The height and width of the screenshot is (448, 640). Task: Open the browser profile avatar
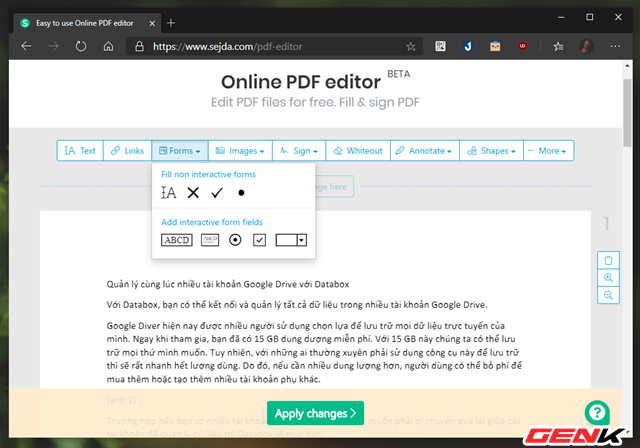pos(587,46)
